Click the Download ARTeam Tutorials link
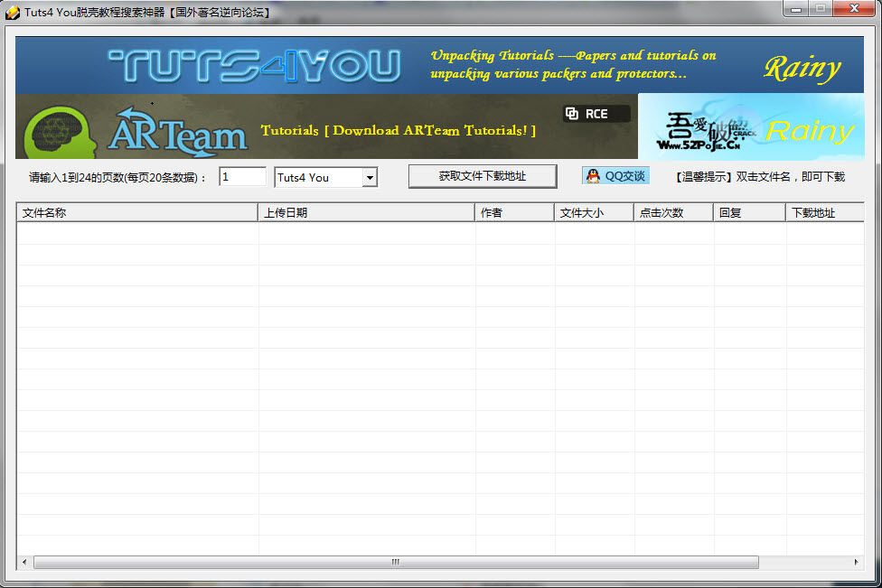 (399, 129)
